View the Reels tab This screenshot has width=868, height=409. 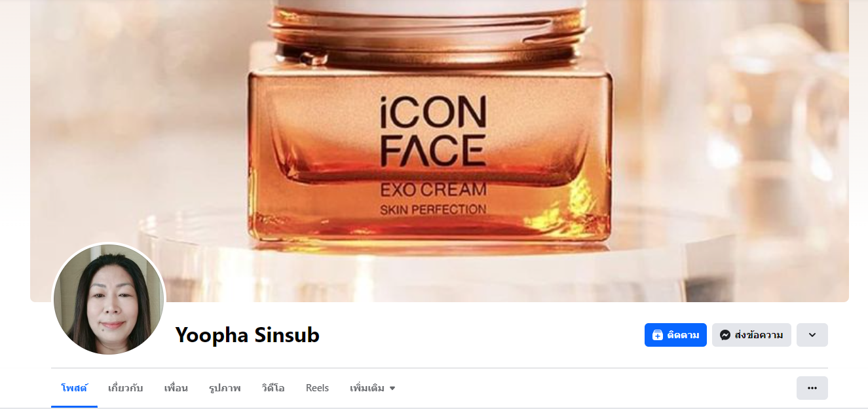[x=318, y=388]
